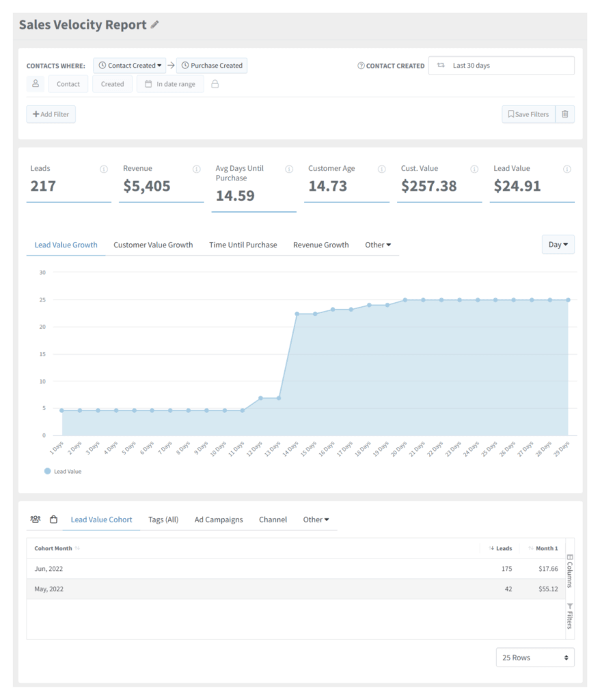Show info for Revenue metric

tap(196, 169)
